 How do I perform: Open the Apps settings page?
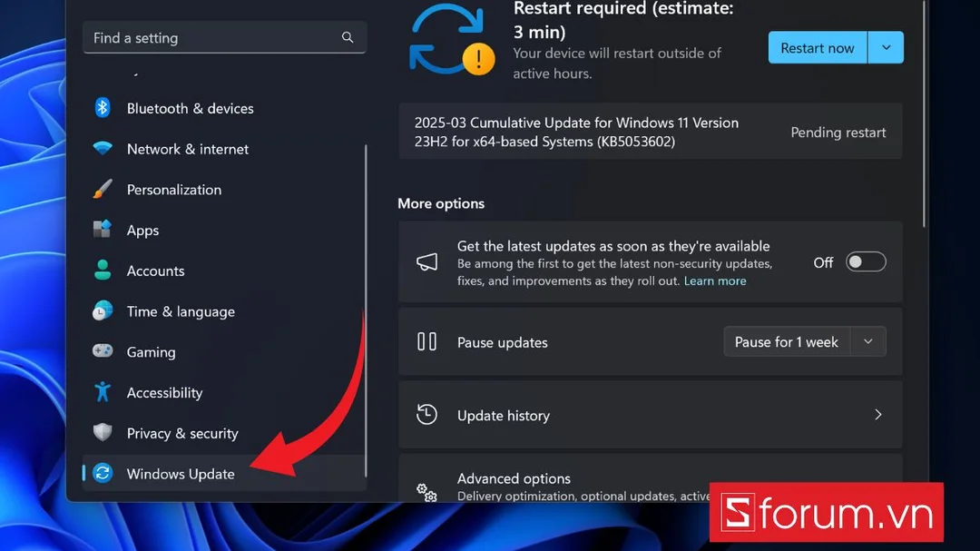click(x=224, y=231)
